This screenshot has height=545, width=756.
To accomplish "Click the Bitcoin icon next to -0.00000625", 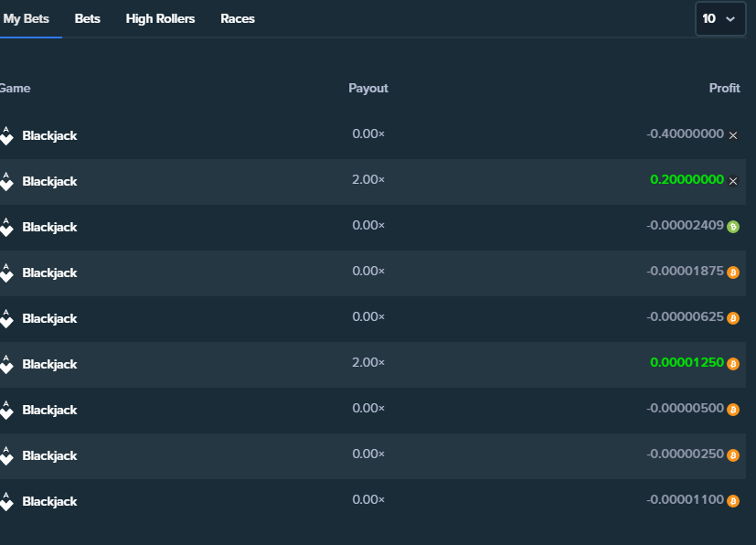I will tap(733, 318).
